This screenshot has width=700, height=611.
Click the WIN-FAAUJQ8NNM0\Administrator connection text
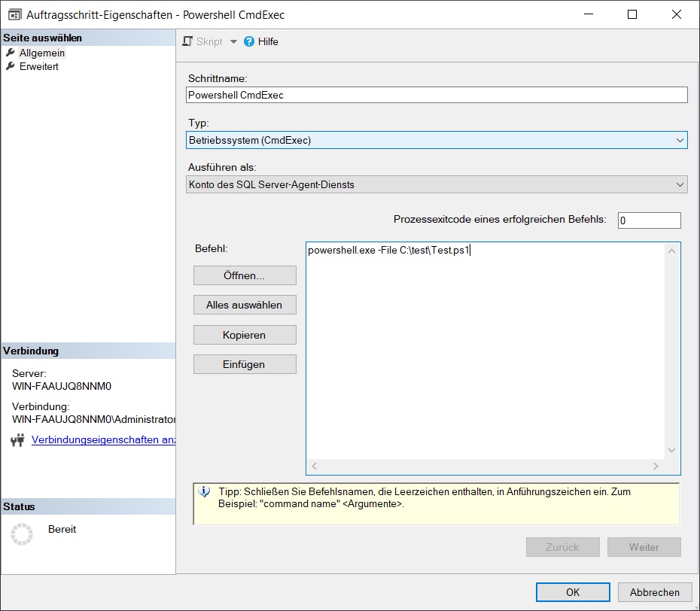[x=94, y=420]
